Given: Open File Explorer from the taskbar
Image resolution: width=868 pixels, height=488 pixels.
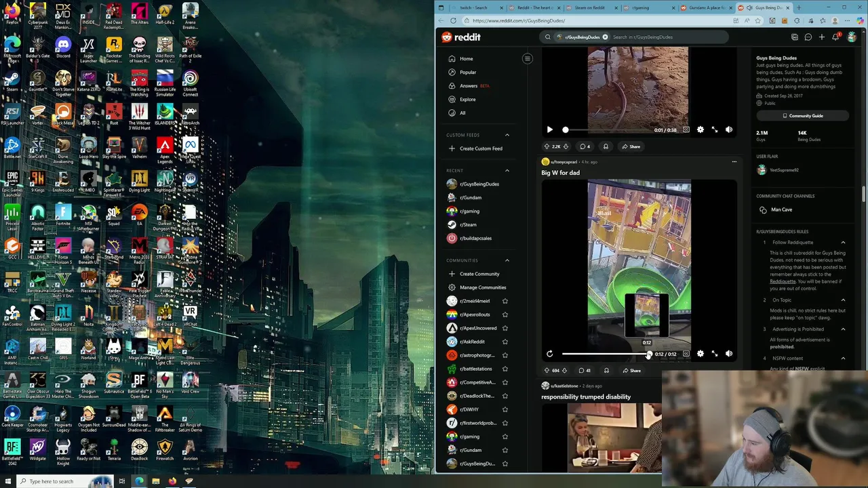Looking at the screenshot, I should coord(156,481).
